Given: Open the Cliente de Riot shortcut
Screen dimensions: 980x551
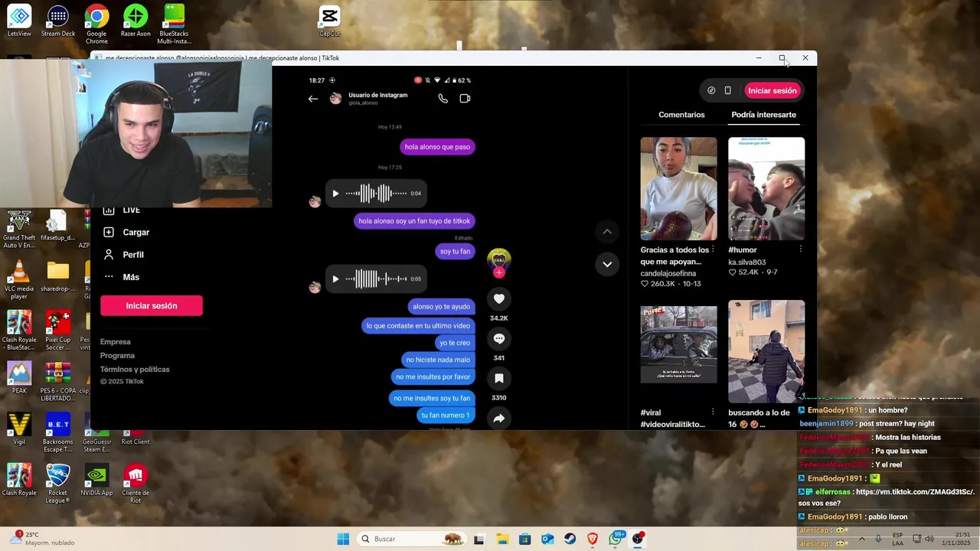Looking at the screenshot, I should 136,484.
